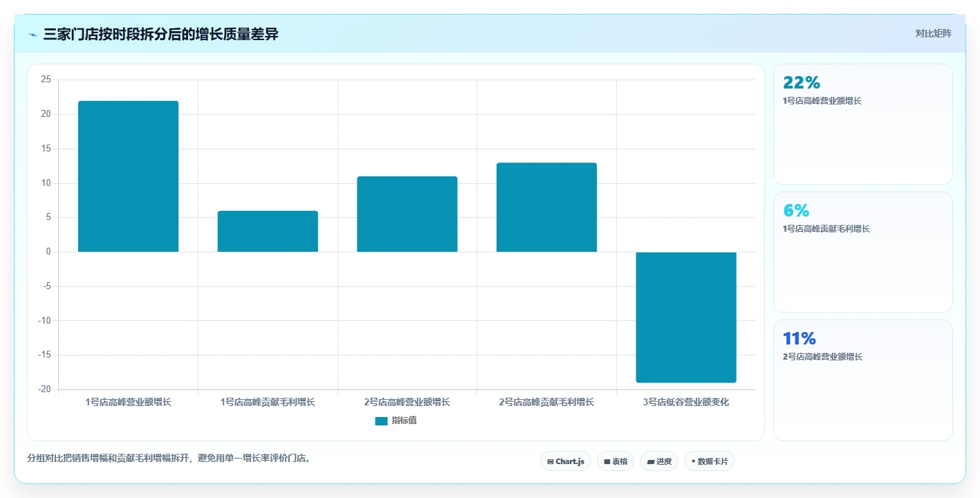Click the lightning icon beside the title
This screenshot has height=498, width=980.
click(33, 34)
